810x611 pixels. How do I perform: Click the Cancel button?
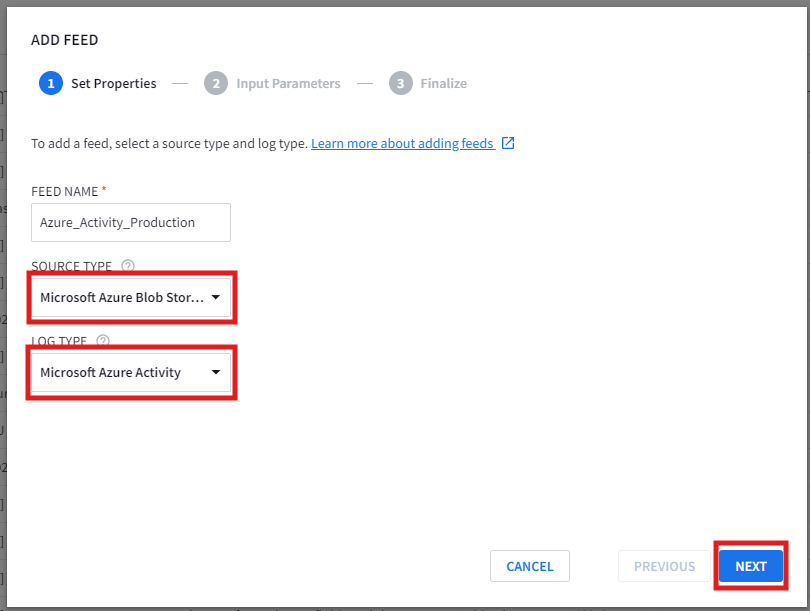529,566
